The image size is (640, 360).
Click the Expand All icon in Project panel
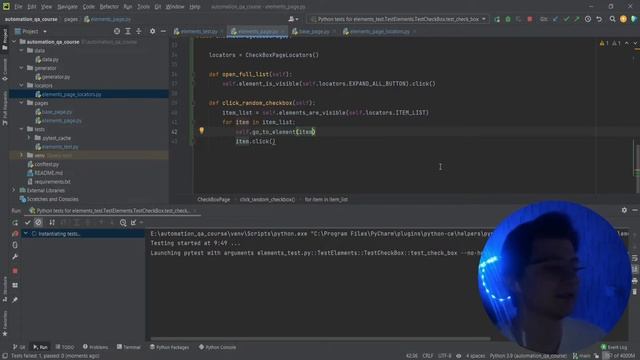(x=128, y=31)
